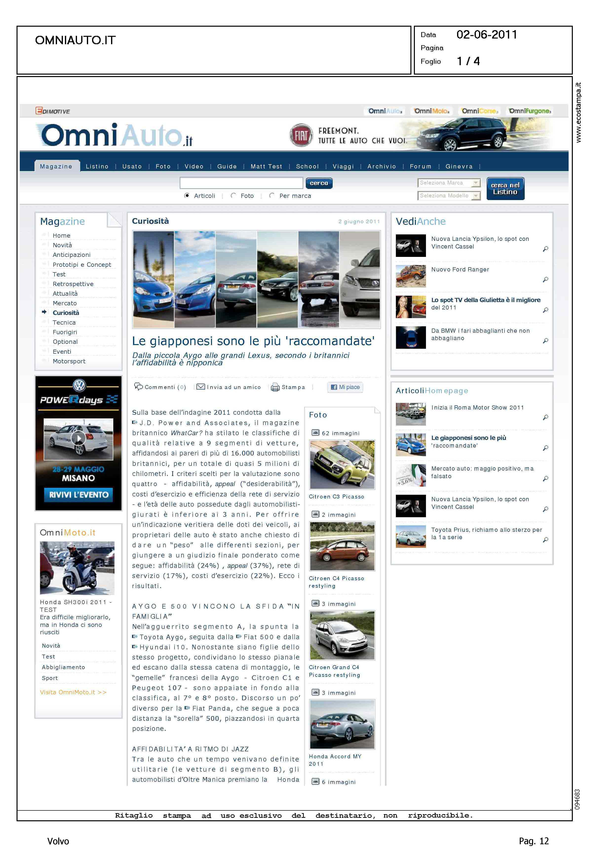This screenshot has width=616, height=865.
Task: Select the Articoli radio button
Action: point(187,195)
